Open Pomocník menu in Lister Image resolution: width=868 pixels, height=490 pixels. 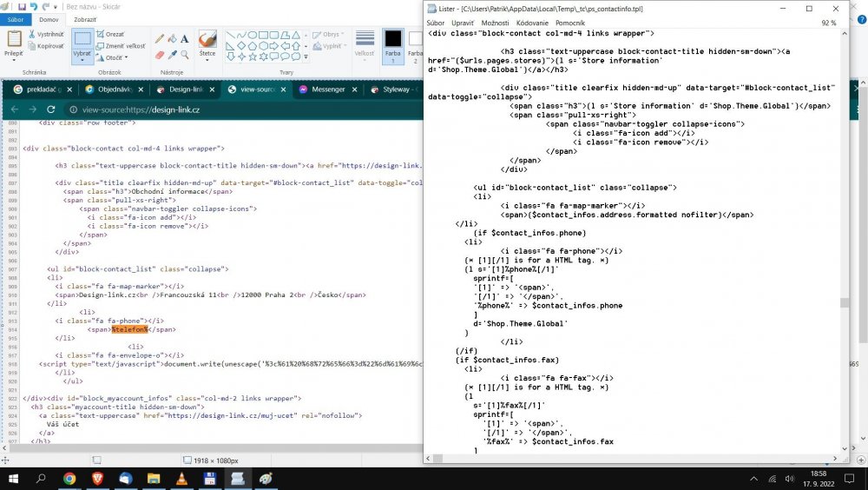tap(570, 23)
